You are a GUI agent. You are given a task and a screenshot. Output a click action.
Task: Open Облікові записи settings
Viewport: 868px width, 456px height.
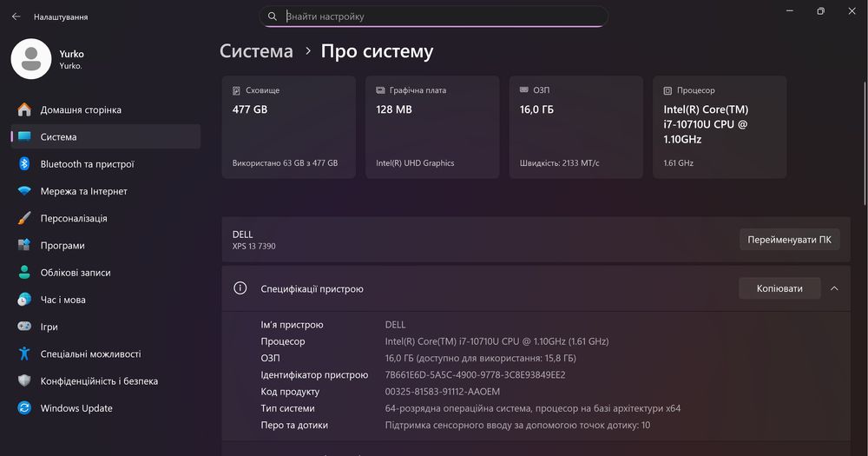pyautogui.click(x=106, y=272)
